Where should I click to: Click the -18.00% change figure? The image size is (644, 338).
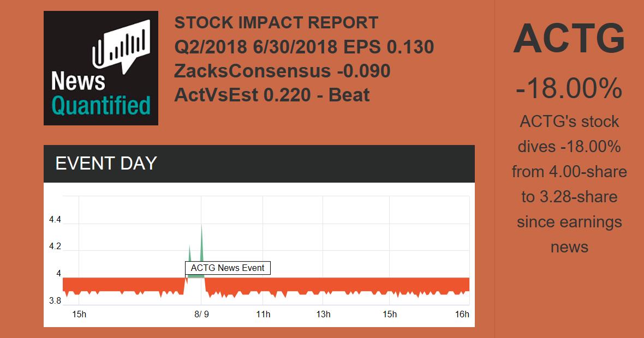[x=569, y=88]
